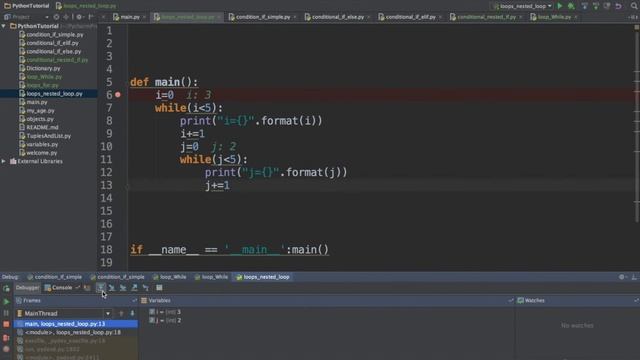640x360 pixels.
Task: Open condition_if_simple.py in the project tree
Action: click(55, 35)
